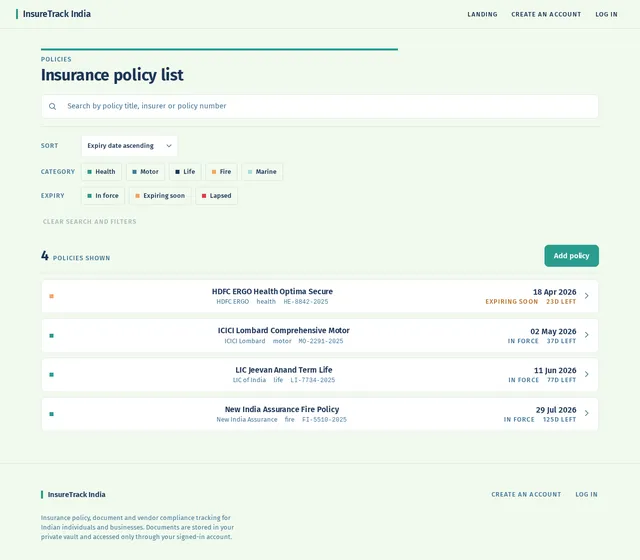Screen dimensions: 640x560
Task: Click policy number MO-2291-2025
Action: coord(321,341)
